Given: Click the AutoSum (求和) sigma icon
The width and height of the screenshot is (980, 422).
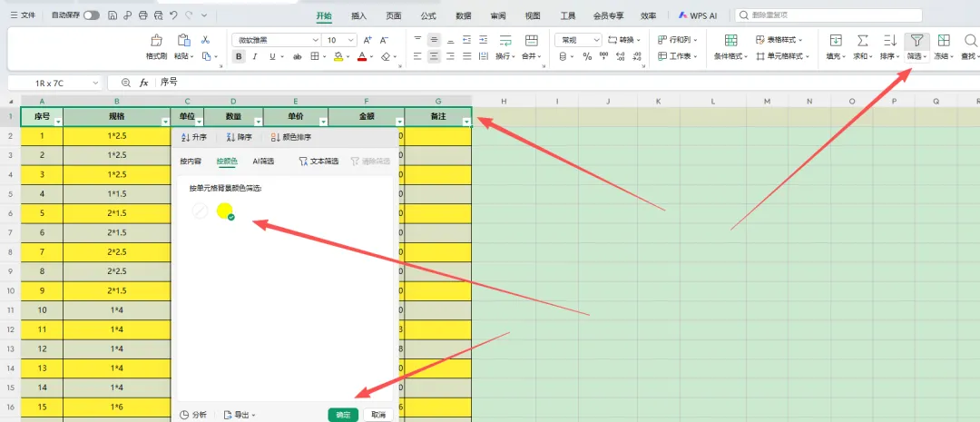Looking at the screenshot, I should (863, 41).
